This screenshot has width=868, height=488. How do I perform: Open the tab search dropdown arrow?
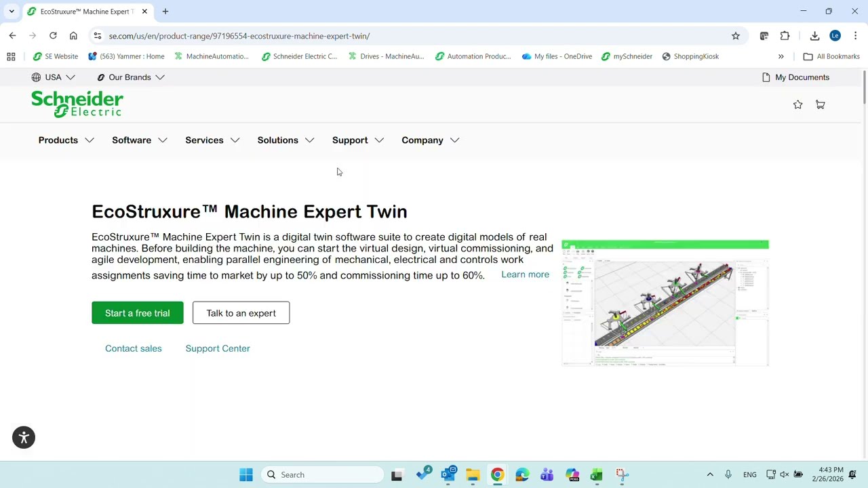pos(12,12)
